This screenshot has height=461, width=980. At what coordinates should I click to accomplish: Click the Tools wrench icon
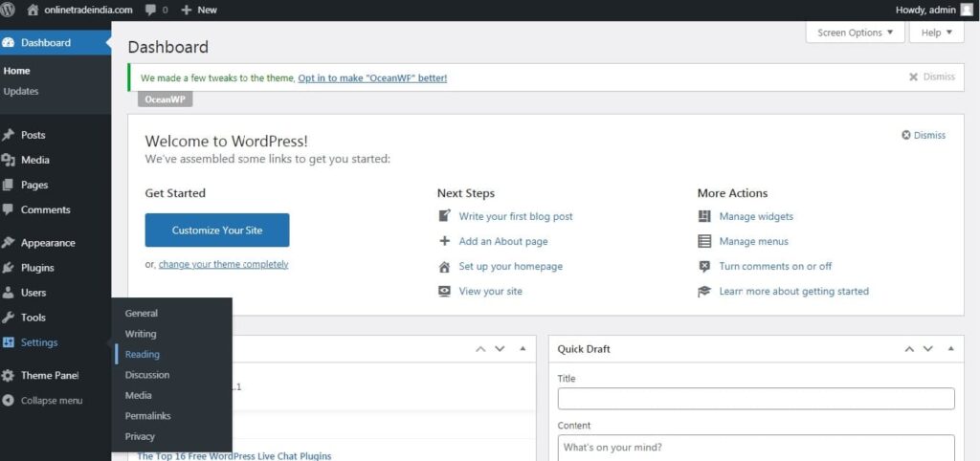pos(8,318)
